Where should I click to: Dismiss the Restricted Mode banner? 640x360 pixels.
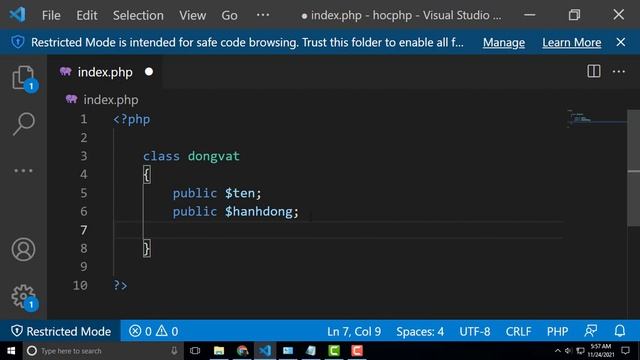(621, 42)
